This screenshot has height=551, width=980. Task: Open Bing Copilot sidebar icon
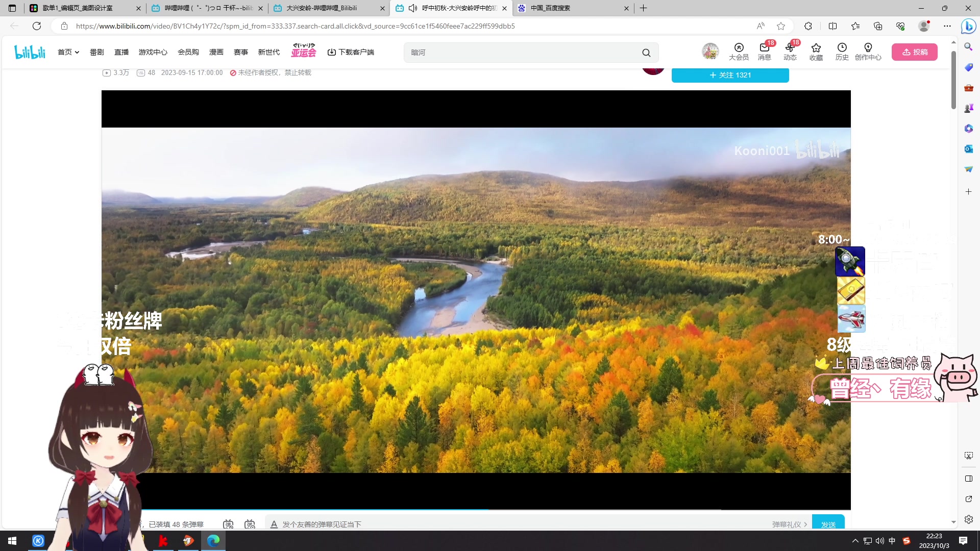(x=968, y=26)
